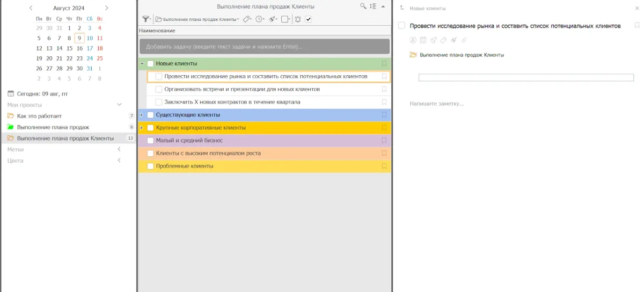Screen dimensions: 644x292
Task: Click the sort order icon in header
Action: (373, 6)
